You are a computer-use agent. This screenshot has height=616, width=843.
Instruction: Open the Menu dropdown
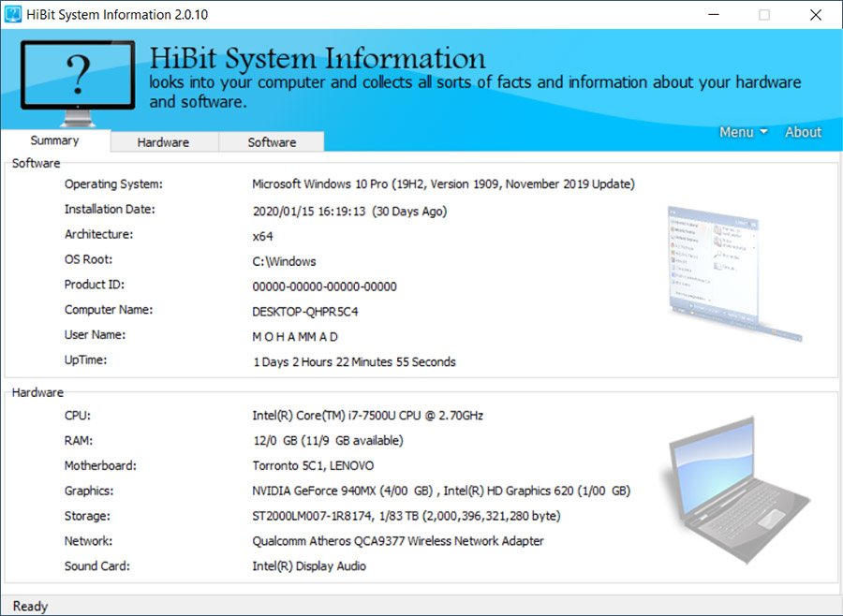point(743,132)
